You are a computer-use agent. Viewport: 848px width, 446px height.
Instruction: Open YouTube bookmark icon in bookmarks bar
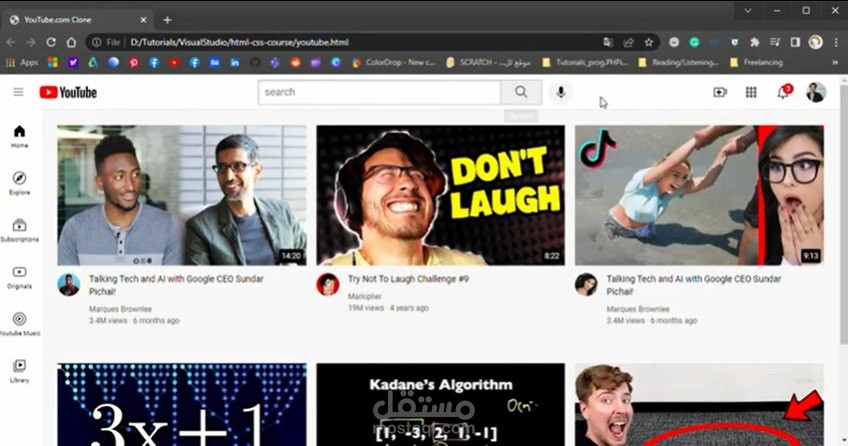(174, 63)
